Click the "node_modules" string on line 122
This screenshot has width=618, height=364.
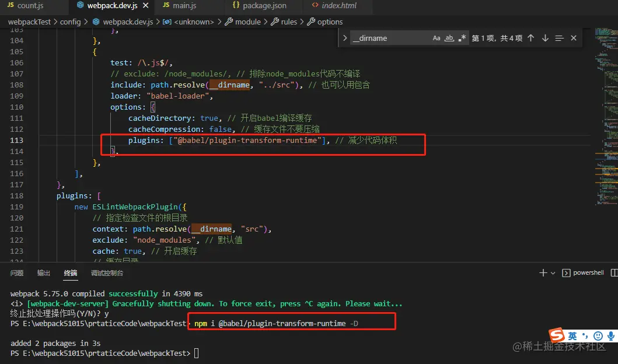165,240
